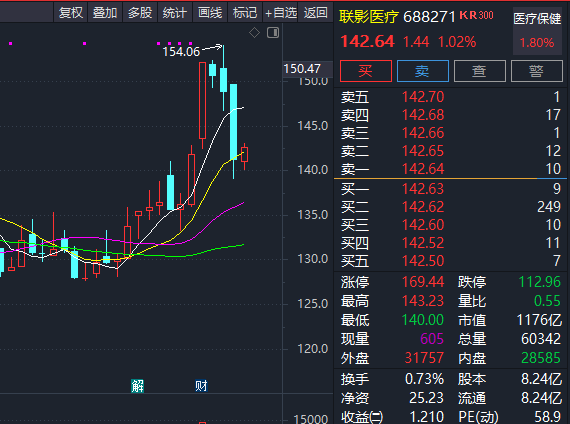Click the PE(动) value 58.9
The image size is (570, 424).
547,417
